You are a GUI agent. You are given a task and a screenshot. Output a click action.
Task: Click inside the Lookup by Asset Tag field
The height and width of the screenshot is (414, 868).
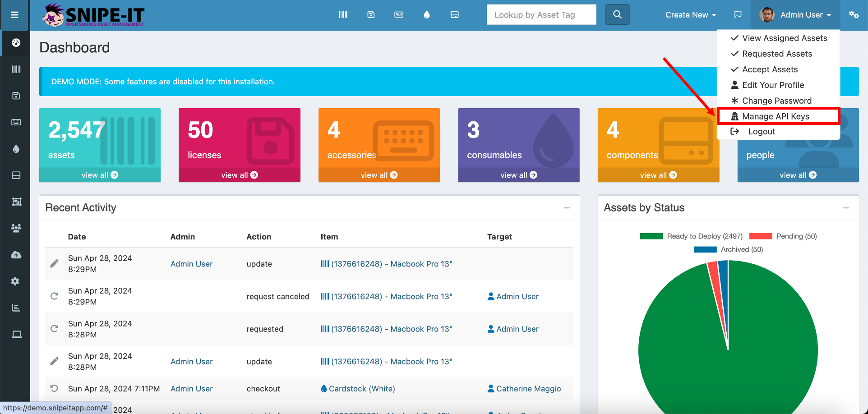[x=541, y=14]
